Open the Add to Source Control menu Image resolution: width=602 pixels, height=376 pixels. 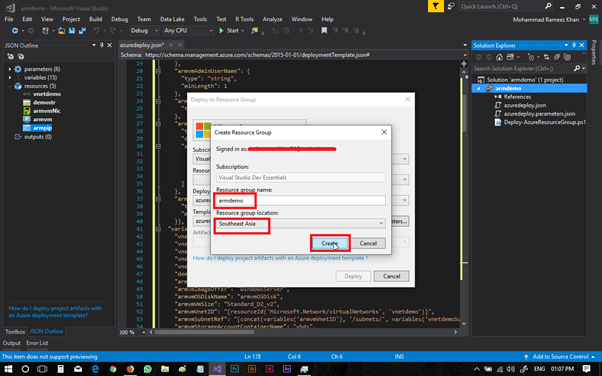(x=559, y=357)
